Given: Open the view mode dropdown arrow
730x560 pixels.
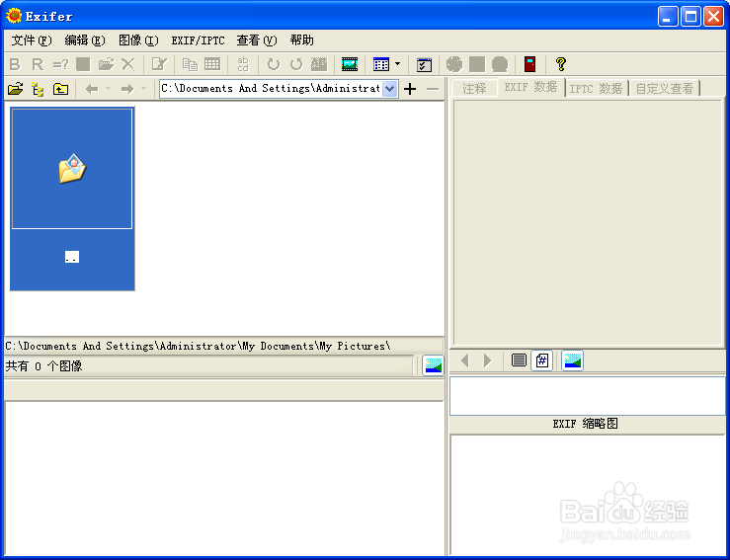Looking at the screenshot, I should tap(397, 64).
